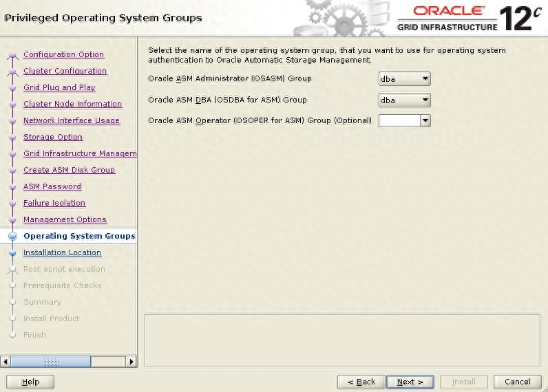548x392 pixels.
Task: Cancel the installation wizard
Action: click(517, 382)
